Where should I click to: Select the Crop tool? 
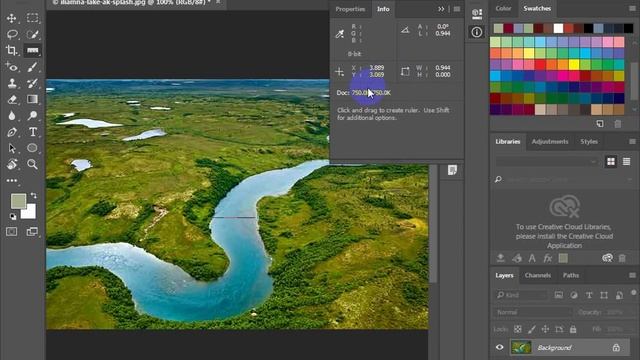point(11,51)
